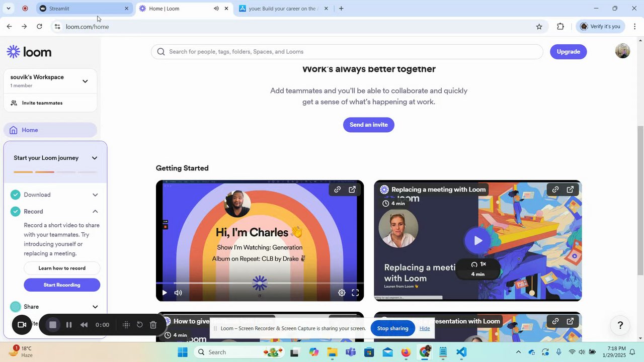Pause the Loom recording
The height and width of the screenshot is (362, 644).
tap(69, 325)
